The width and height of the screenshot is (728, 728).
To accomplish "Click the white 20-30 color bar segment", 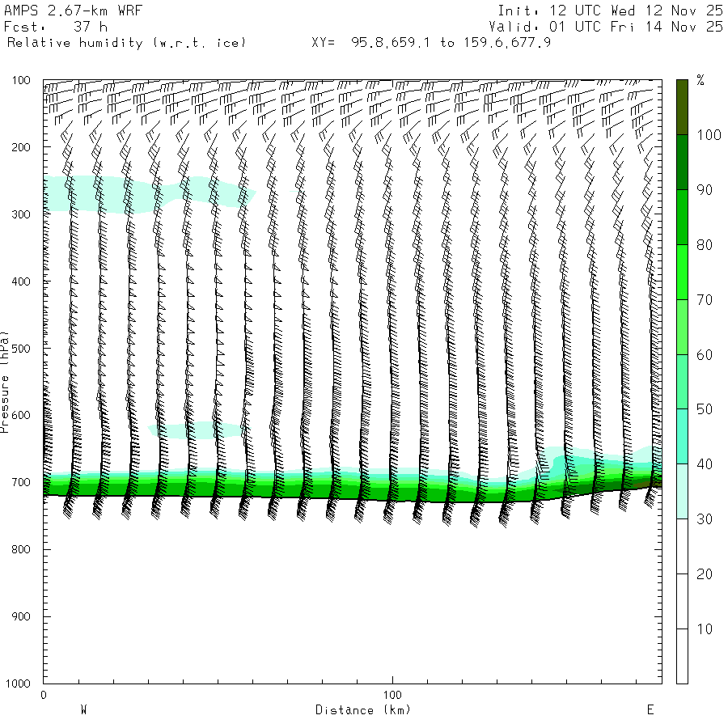I will [x=682, y=547].
